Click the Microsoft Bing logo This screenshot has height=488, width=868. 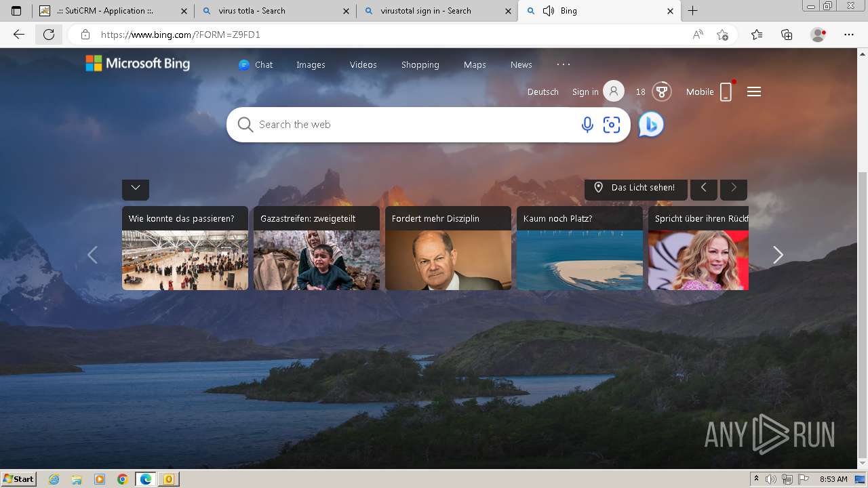click(x=138, y=64)
